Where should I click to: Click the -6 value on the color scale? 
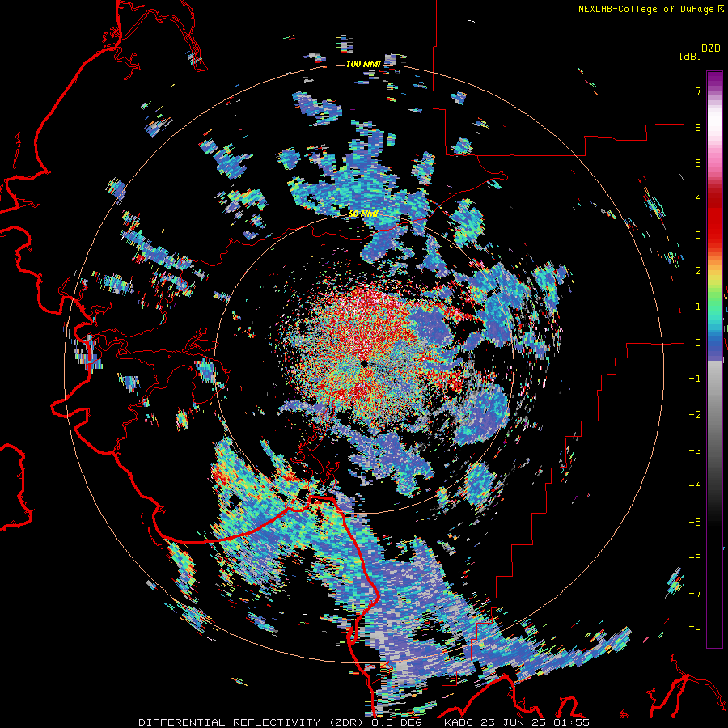695,557
